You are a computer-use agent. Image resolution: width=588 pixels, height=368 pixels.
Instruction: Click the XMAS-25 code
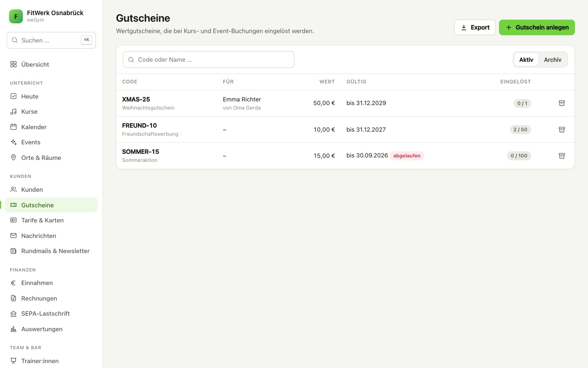(x=136, y=99)
